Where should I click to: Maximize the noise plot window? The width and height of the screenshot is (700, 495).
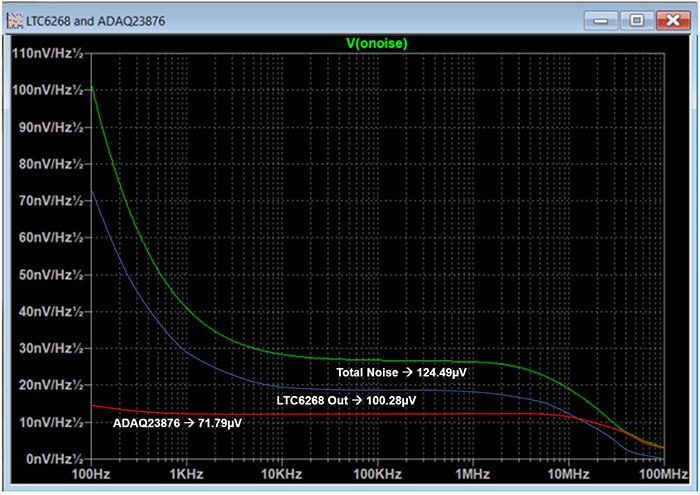coord(638,19)
